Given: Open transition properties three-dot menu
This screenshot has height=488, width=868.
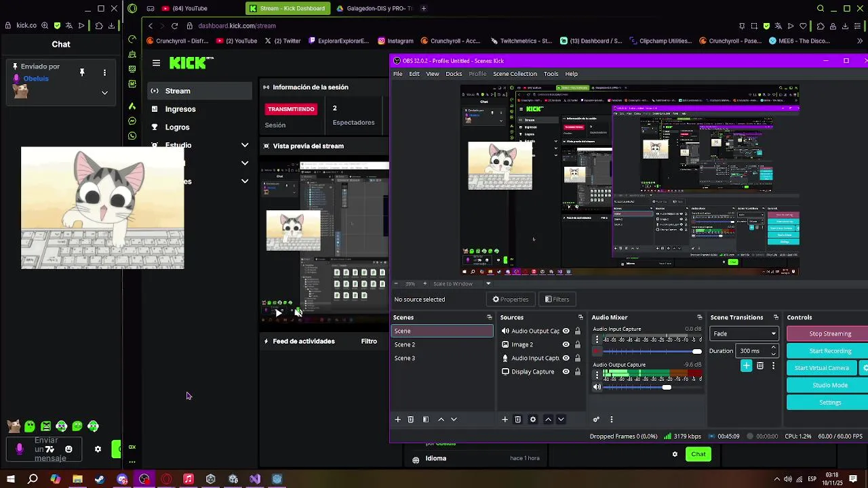Looking at the screenshot, I should [x=773, y=366].
